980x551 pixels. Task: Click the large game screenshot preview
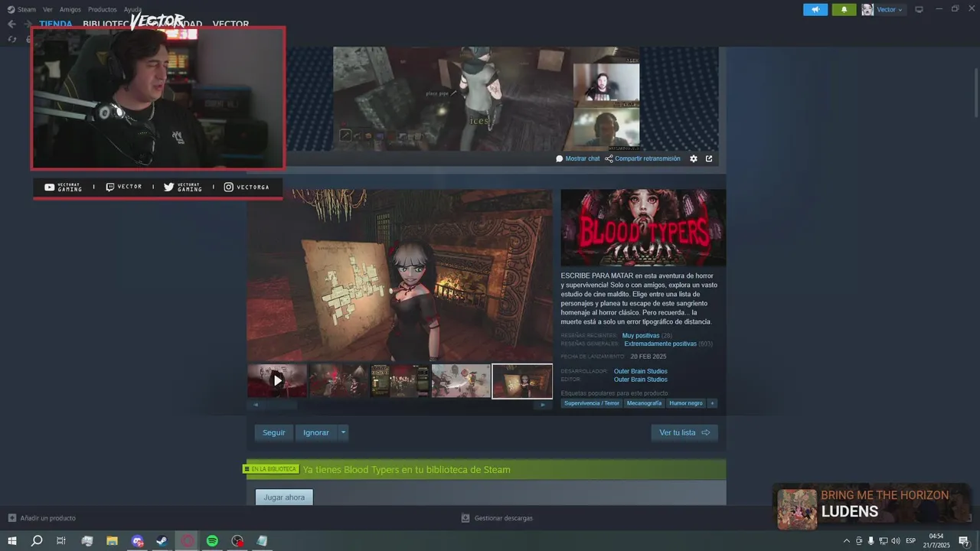pos(399,275)
